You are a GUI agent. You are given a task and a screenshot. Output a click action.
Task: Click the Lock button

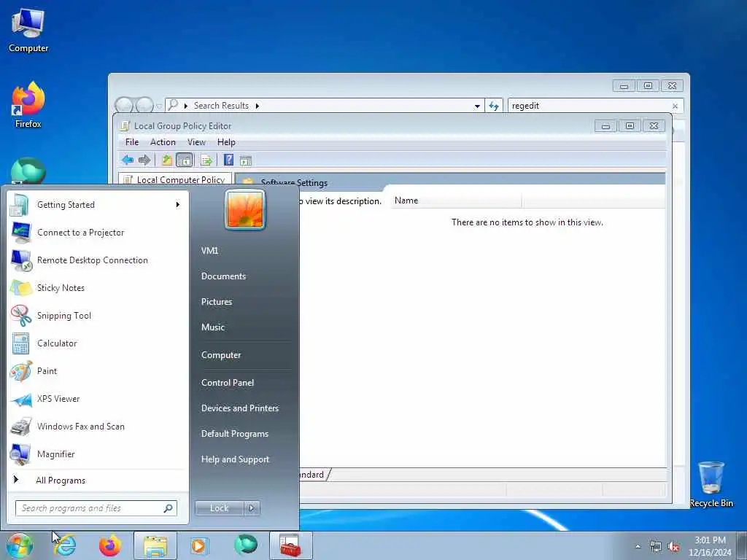pyautogui.click(x=219, y=508)
